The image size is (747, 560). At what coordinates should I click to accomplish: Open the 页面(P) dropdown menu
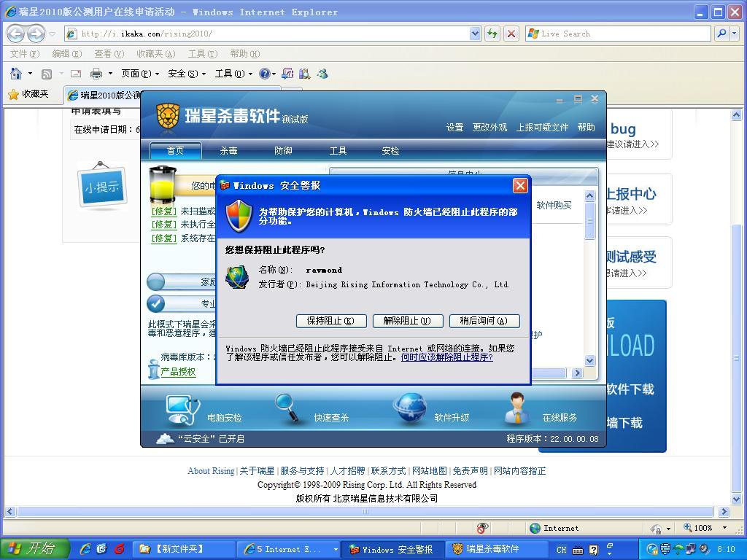pyautogui.click(x=140, y=74)
